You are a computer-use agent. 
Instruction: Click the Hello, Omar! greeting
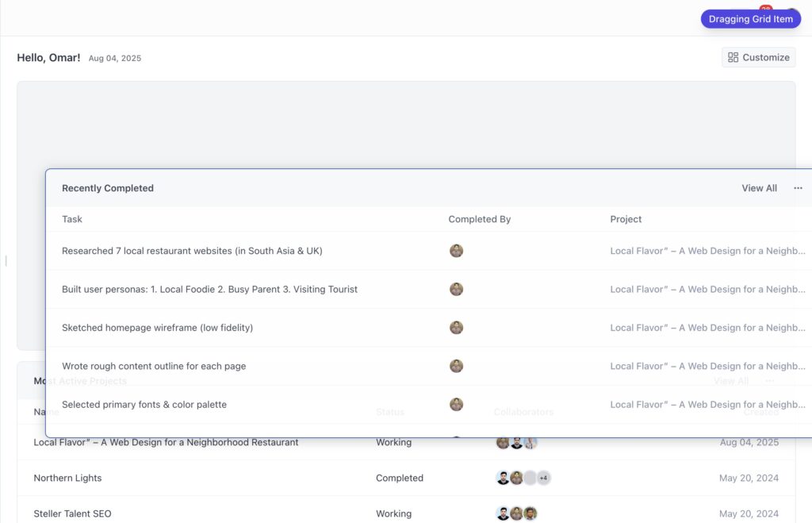(x=48, y=57)
